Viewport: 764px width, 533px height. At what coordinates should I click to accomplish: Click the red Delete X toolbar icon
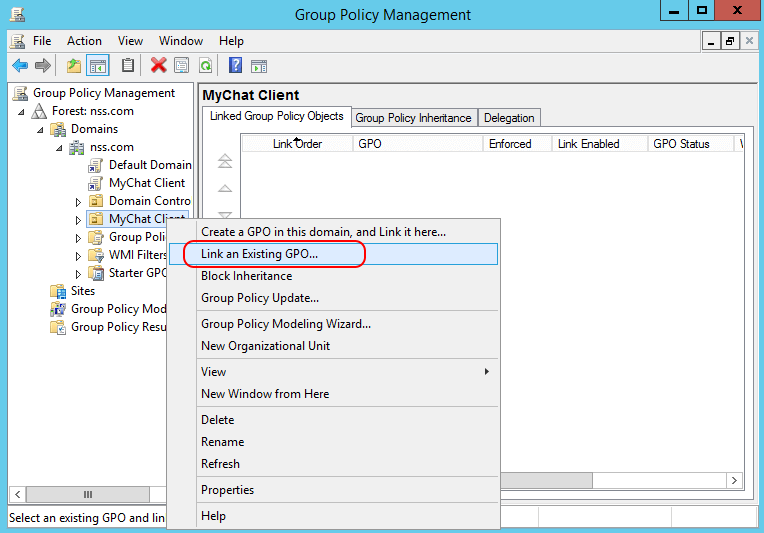coord(158,66)
